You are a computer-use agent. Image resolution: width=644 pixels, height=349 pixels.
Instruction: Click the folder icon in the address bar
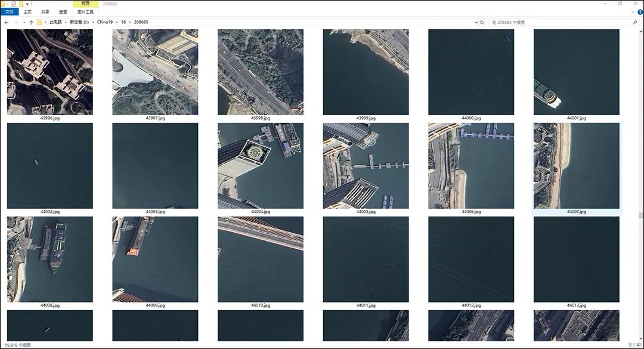[39, 22]
